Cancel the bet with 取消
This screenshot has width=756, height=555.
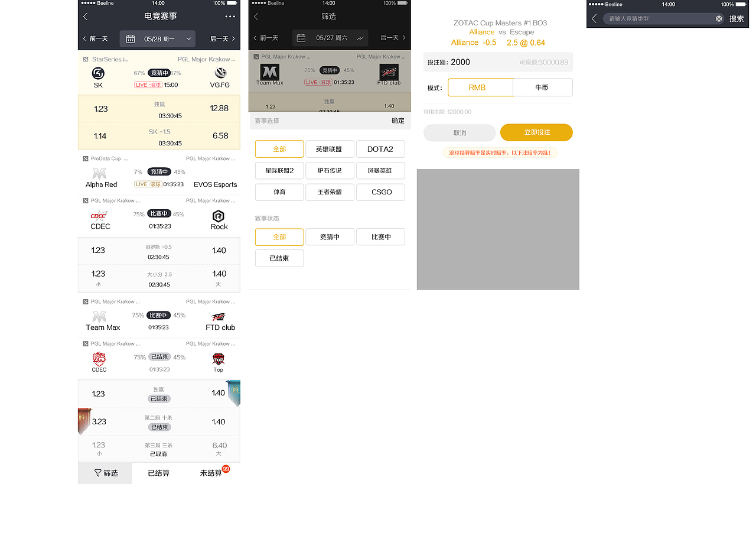click(460, 132)
